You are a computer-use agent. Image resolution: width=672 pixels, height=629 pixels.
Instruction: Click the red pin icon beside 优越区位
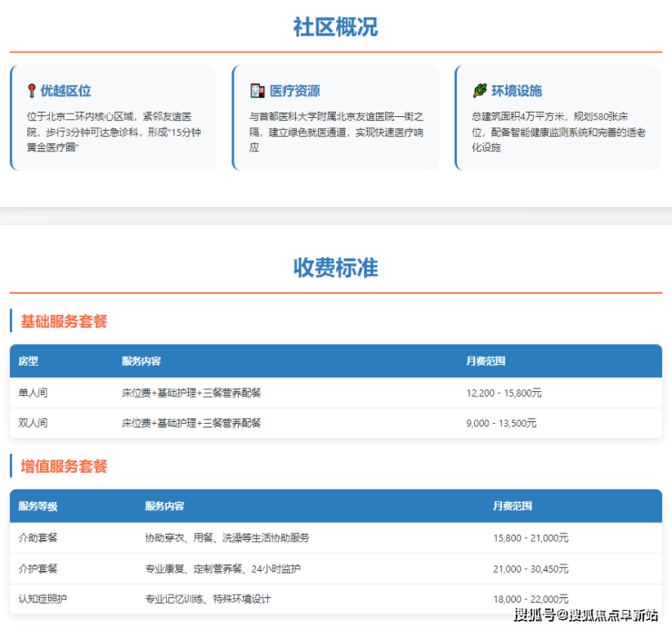(32, 91)
